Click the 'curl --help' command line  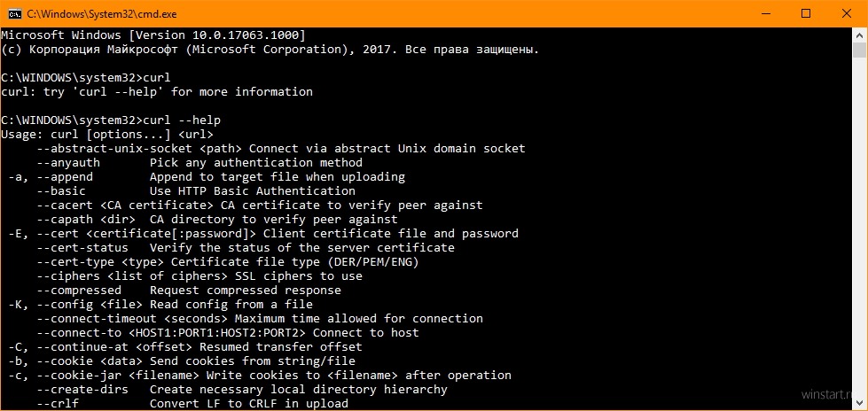click(111, 120)
